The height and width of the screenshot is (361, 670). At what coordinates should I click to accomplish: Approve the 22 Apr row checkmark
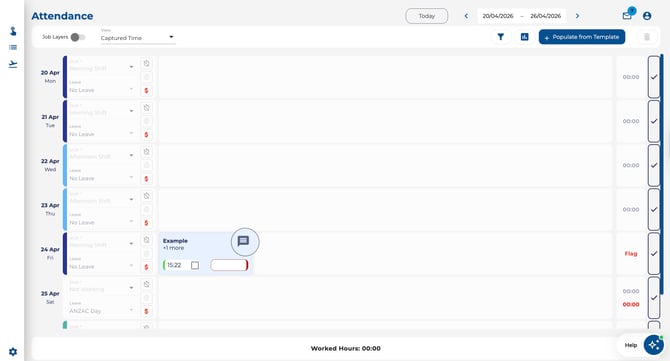coord(653,165)
